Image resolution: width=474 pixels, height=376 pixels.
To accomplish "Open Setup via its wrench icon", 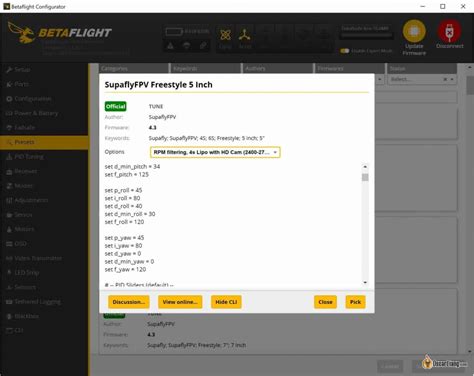I will [x=9, y=70].
